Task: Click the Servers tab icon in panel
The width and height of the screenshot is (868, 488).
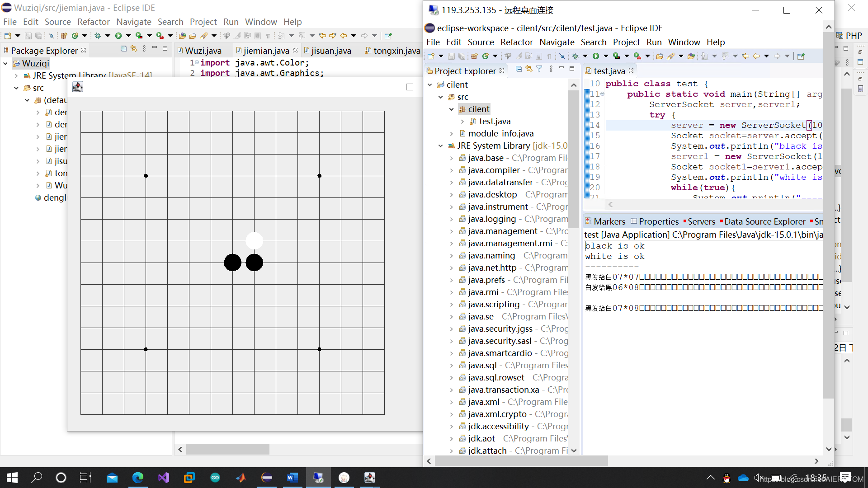Action: 684,221
